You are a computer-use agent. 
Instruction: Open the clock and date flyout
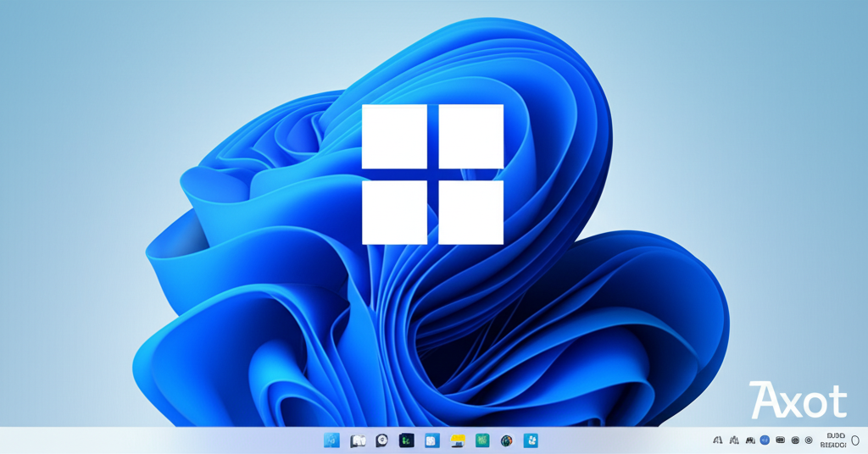[x=833, y=440]
